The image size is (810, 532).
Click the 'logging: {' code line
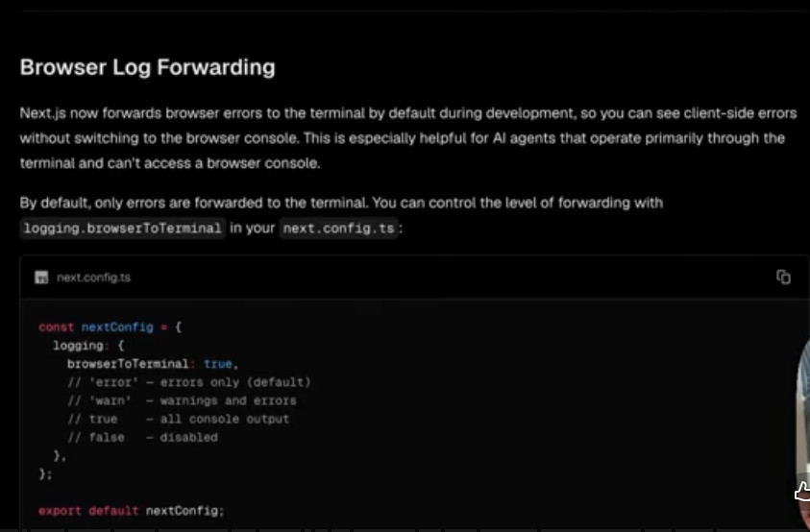(x=88, y=346)
